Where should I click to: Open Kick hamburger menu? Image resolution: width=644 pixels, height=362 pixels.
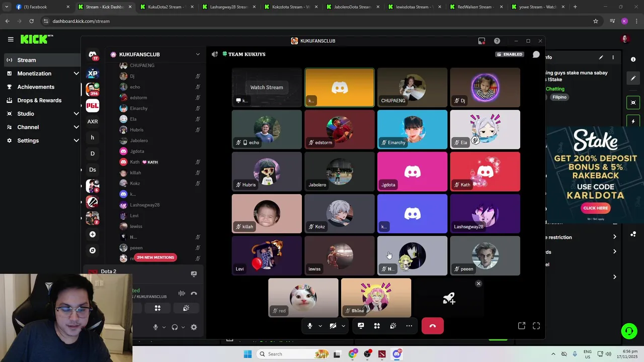(x=11, y=39)
